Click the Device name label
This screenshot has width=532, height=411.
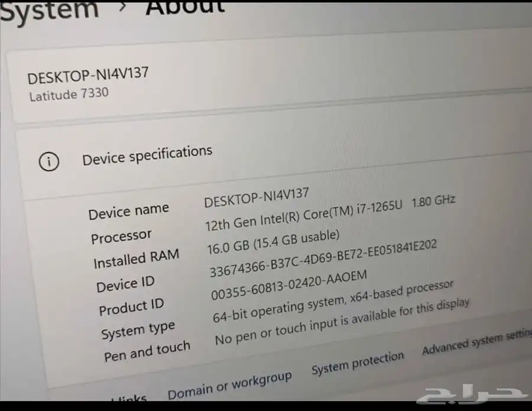(x=129, y=211)
